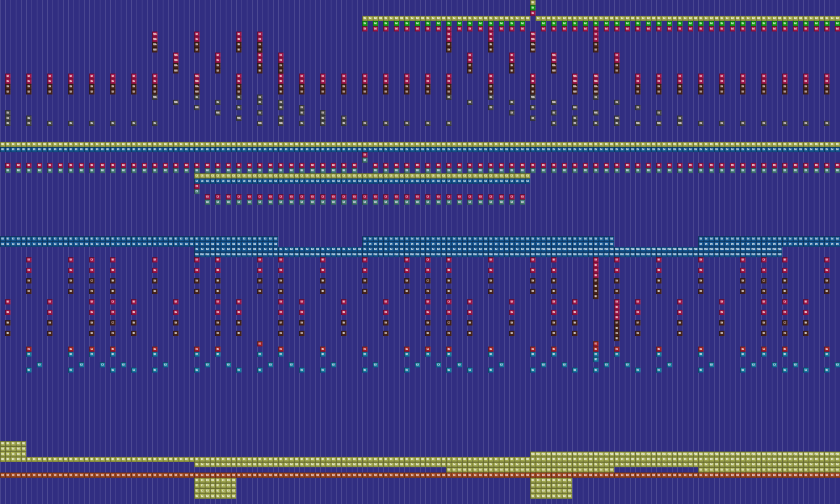The image size is (840, 504).
Task: Click the lone raised orange block above the cyan blocks
Action: pyautogui.click(x=260, y=344)
